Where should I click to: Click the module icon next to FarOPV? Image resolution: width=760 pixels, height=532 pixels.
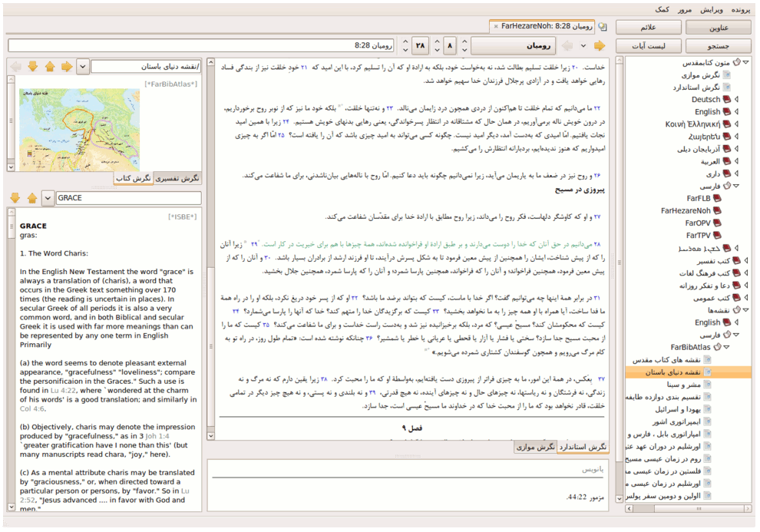point(717,223)
